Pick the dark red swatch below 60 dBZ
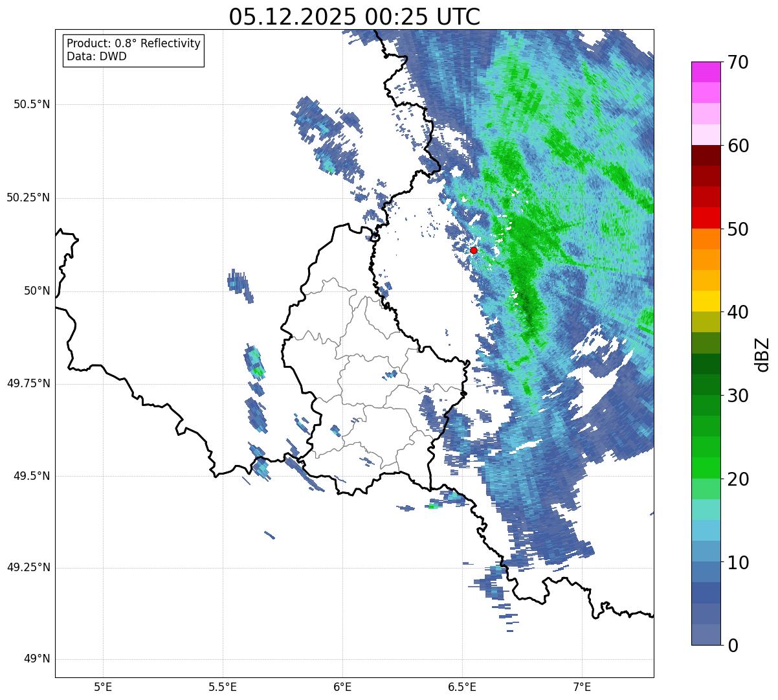This screenshot has height=700, width=778. (x=706, y=155)
